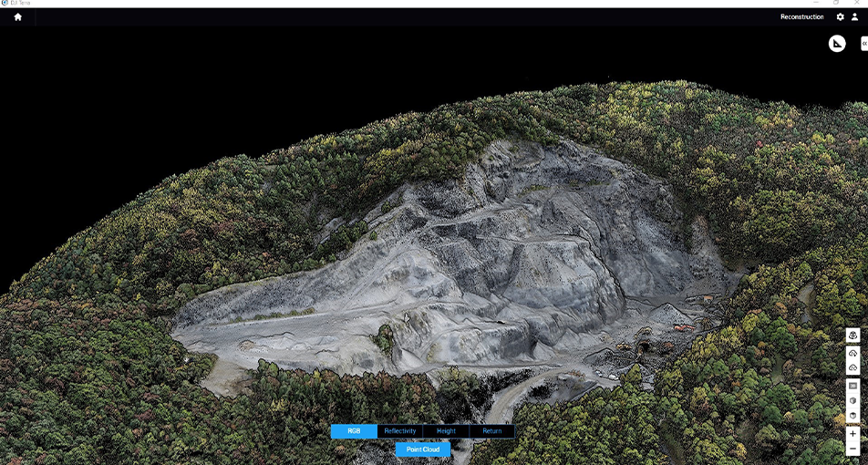The width and height of the screenshot is (868, 465).
Task: Reset the model view orientation icon
Action: (x=852, y=335)
